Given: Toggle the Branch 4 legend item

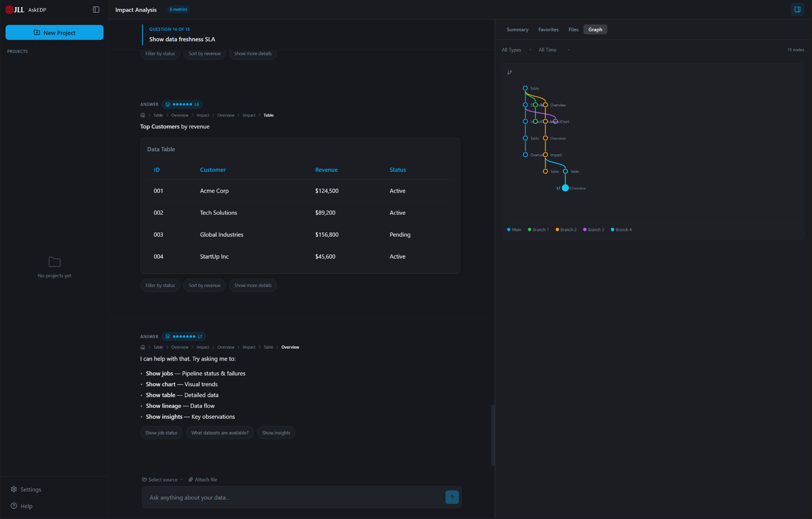Looking at the screenshot, I should pos(621,229).
